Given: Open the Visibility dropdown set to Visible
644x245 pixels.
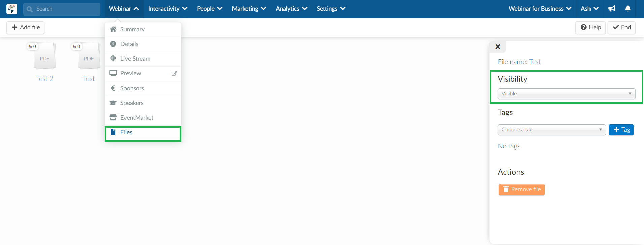Looking at the screenshot, I should 567,94.
